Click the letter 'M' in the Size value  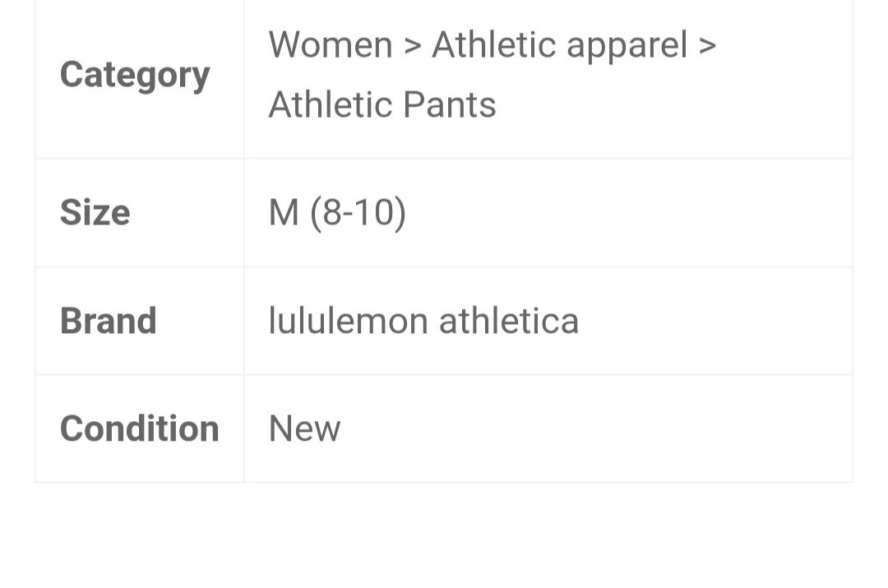point(284,213)
